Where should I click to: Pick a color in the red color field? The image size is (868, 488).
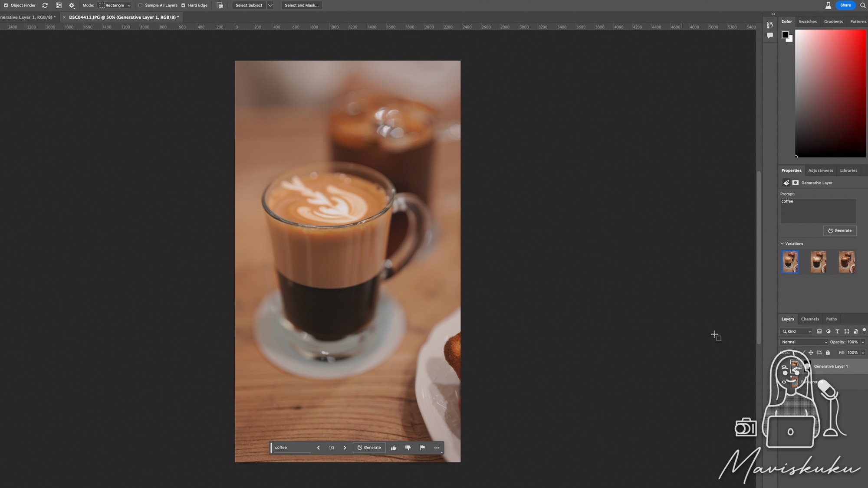[x=830, y=93]
